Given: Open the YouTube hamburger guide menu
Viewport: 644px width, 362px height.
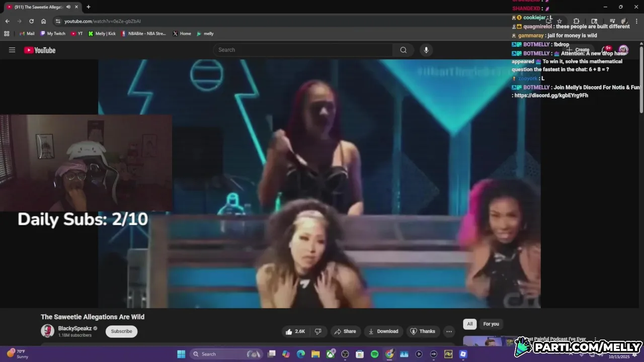Looking at the screenshot, I should (12, 50).
